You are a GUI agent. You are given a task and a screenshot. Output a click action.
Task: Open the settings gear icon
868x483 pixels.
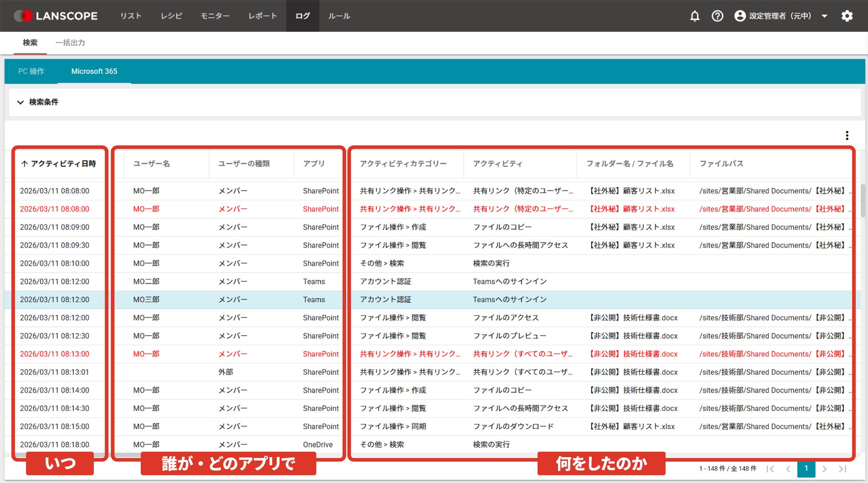coord(847,16)
